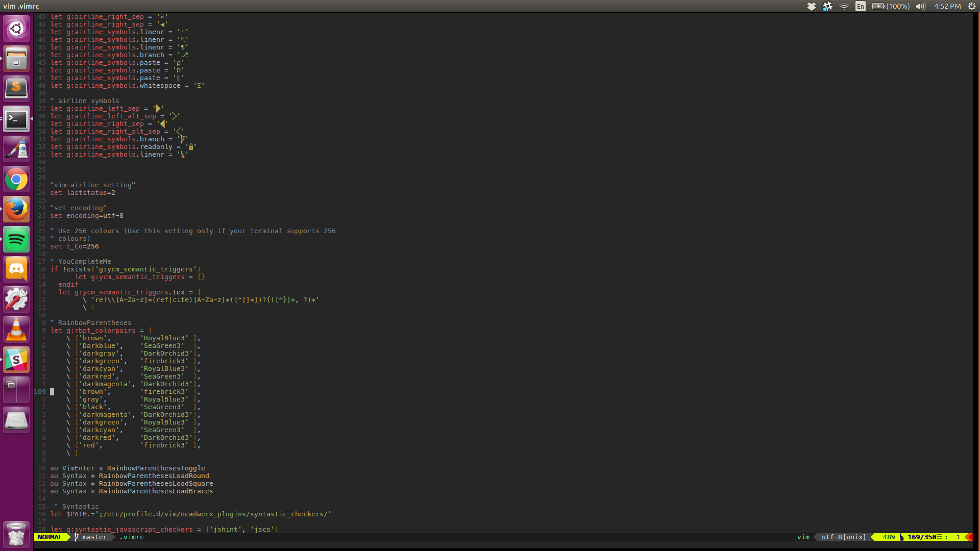Open the system power menu
980x551 pixels.
pyautogui.click(x=972, y=7)
